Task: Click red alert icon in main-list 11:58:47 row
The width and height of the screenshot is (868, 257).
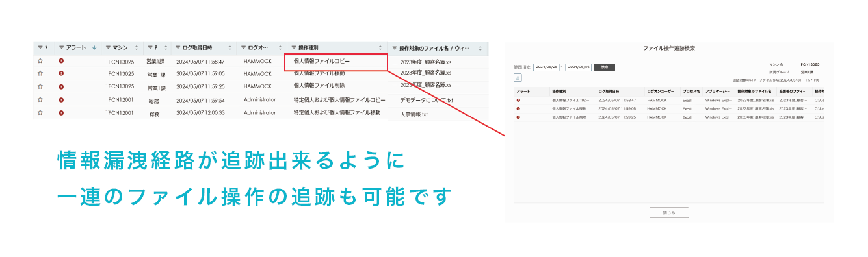Action: tap(61, 60)
